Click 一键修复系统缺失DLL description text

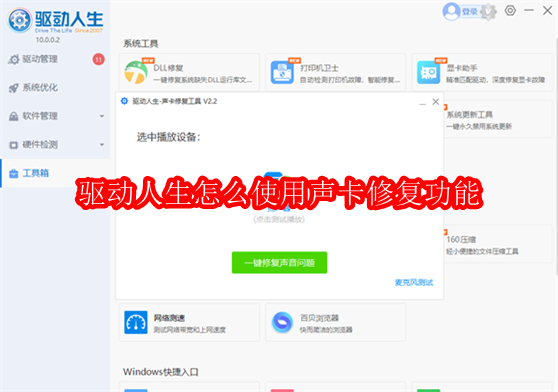(x=203, y=80)
